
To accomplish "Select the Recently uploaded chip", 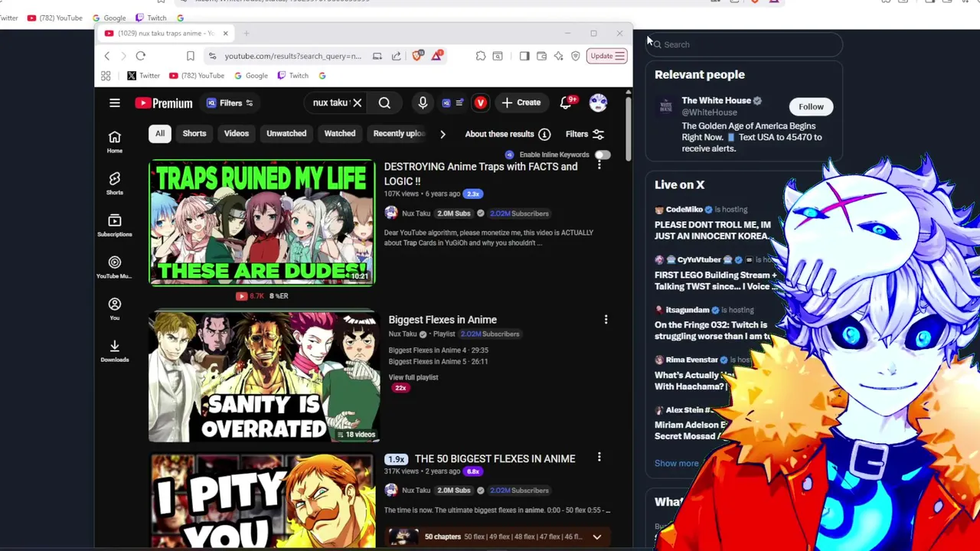I will pyautogui.click(x=398, y=133).
